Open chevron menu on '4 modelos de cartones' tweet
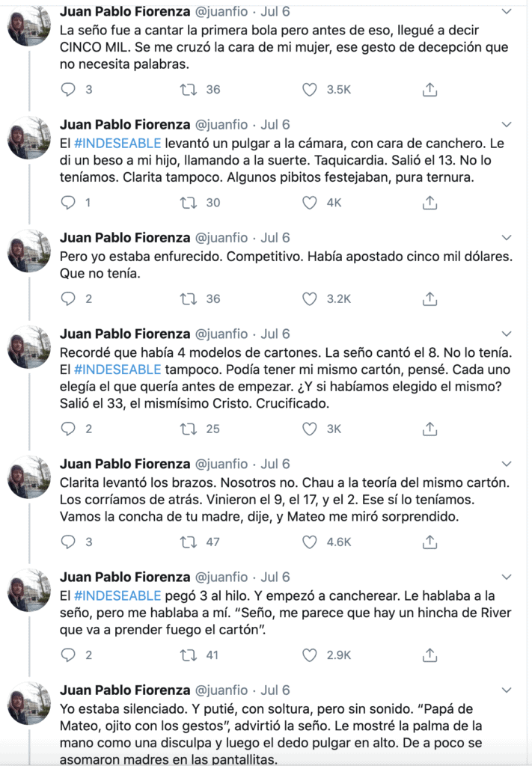Image resolution: width=532 pixels, height=766 pixels. coord(507,334)
